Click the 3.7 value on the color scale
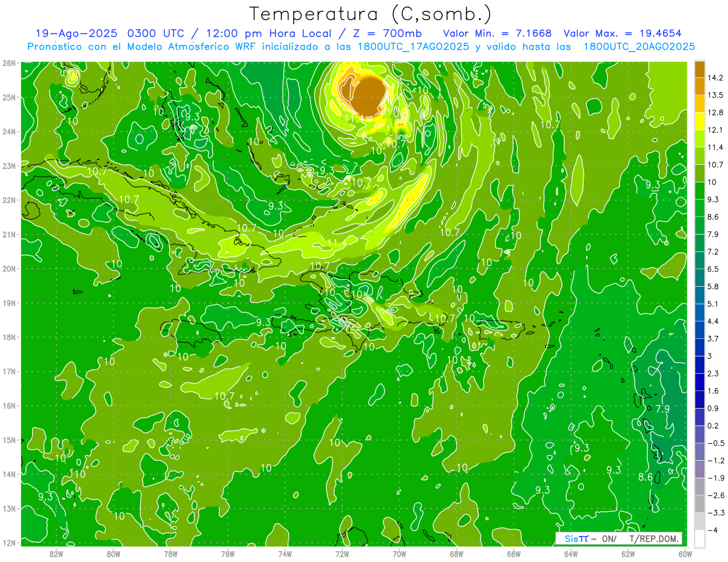 pos(713,338)
